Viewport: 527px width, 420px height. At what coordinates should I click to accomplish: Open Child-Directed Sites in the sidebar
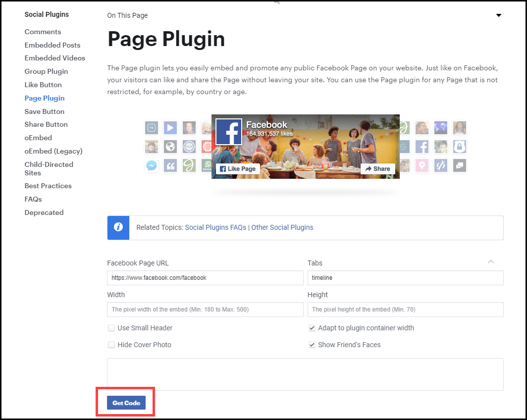(49, 169)
